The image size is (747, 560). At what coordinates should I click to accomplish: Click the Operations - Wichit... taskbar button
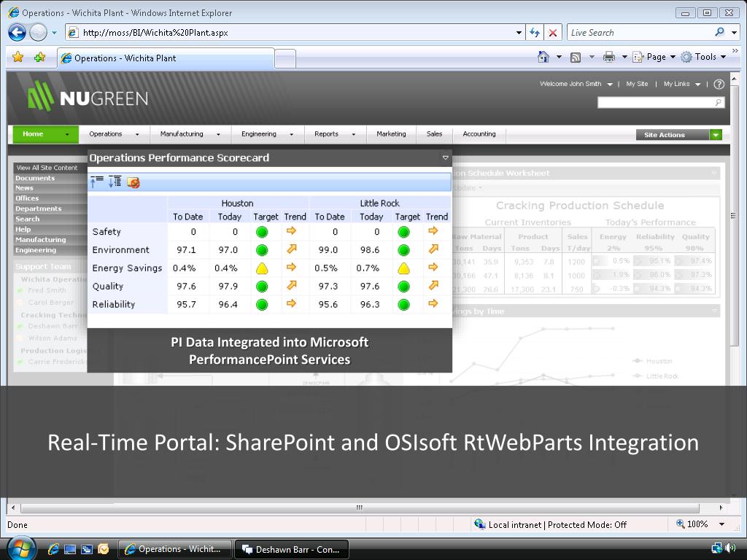point(175,549)
